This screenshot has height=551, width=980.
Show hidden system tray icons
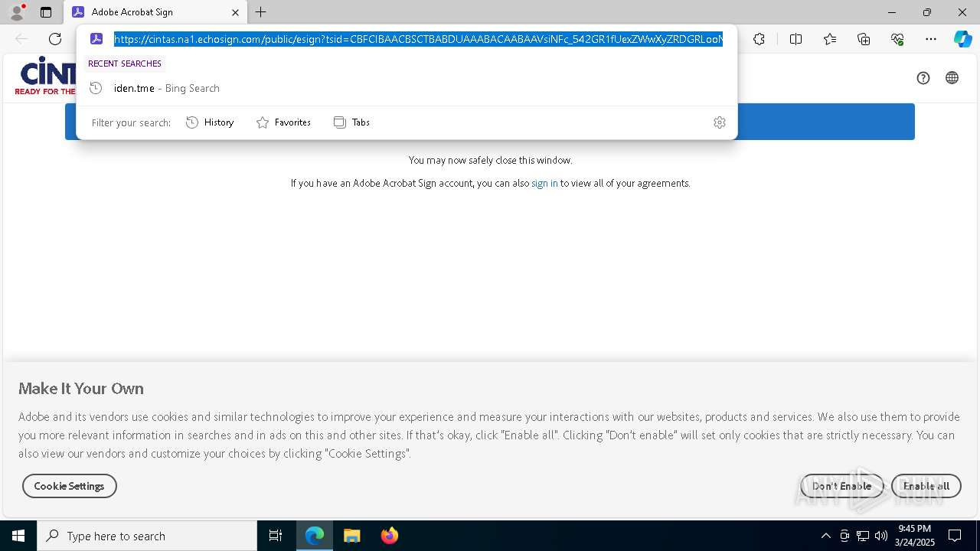825,536
